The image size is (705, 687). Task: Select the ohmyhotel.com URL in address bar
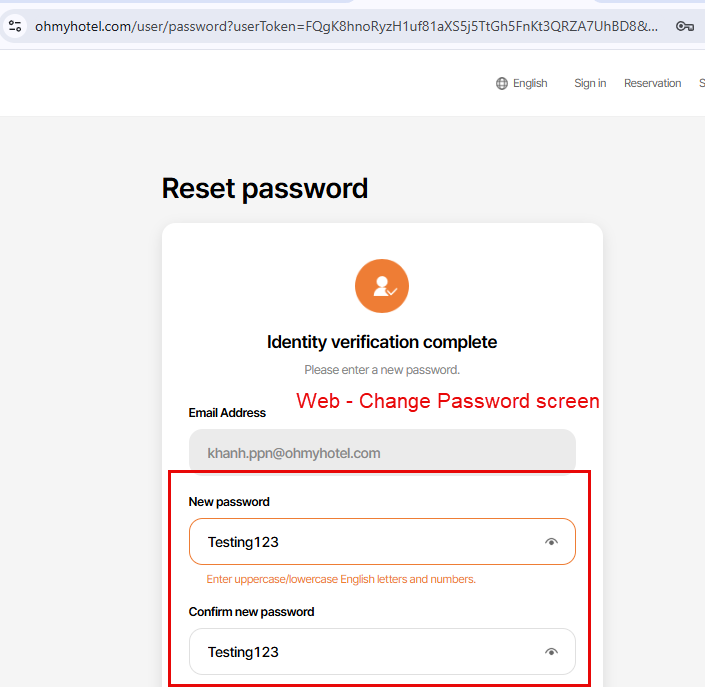[345, 26]
